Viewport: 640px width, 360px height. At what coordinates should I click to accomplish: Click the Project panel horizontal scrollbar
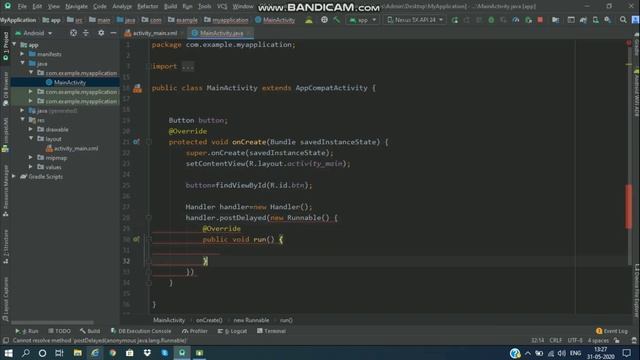coord(52,322)
